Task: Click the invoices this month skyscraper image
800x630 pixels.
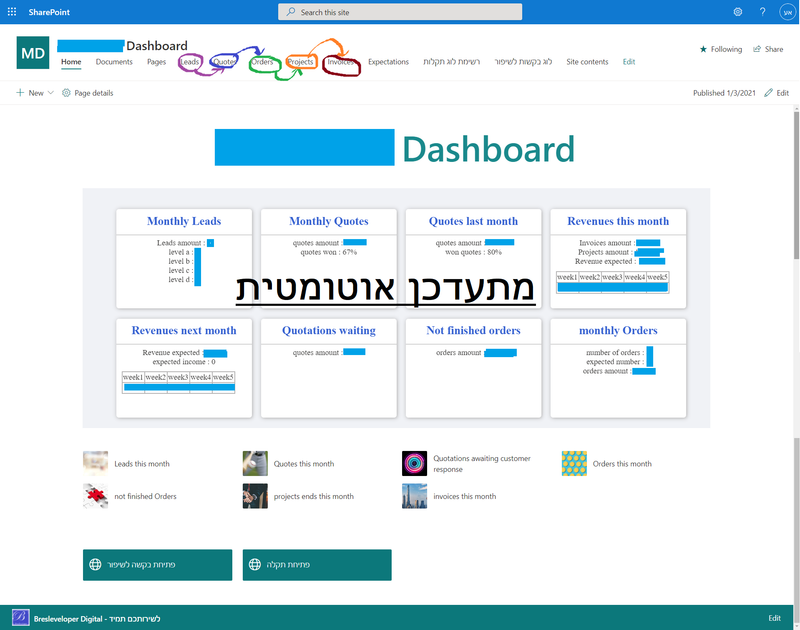Action: [x=414, y=496]
